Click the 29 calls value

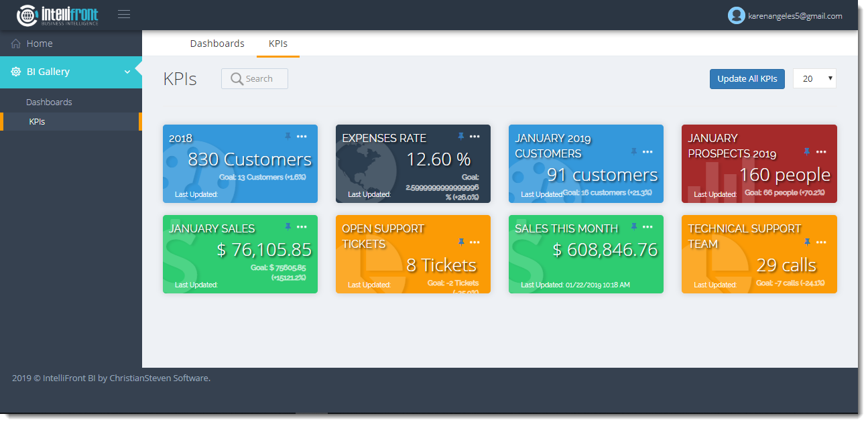pyautogui.click(x=786, y=265)
